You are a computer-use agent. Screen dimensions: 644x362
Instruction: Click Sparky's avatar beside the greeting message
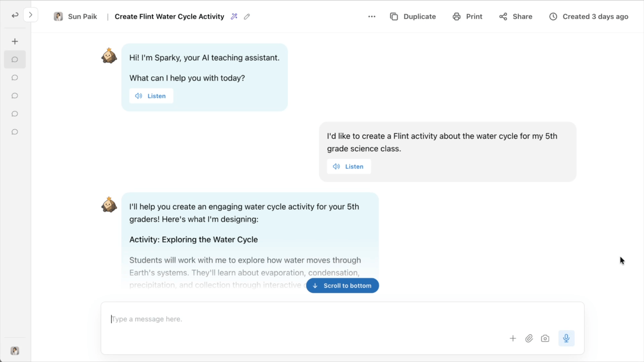[109, 55]
